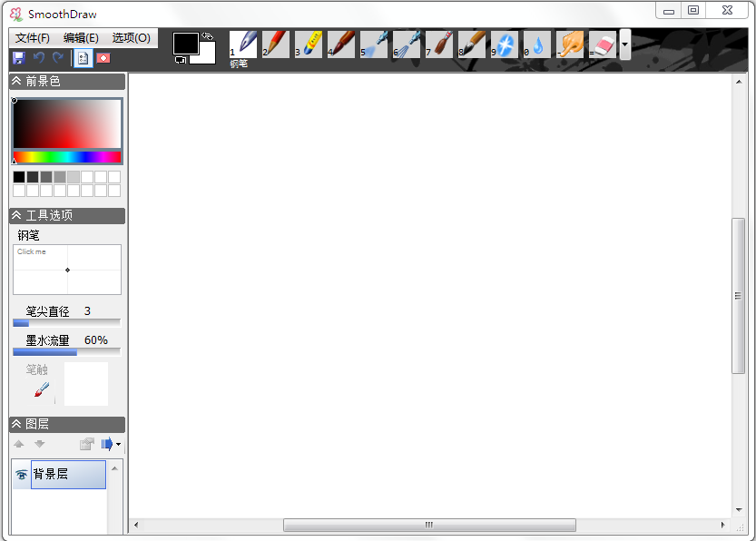Click the brush dropper 笔触 icon
Image resolution: width=756 pixels, height=541 pixels.
click(42, 389)
